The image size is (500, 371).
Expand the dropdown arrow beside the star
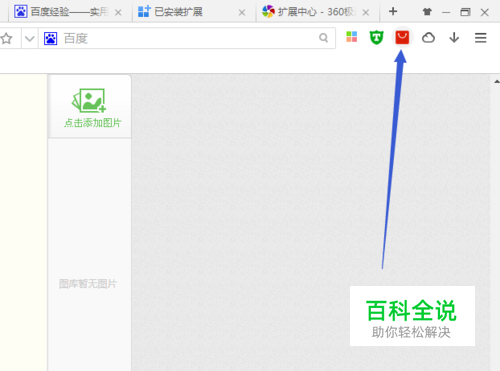30,39
